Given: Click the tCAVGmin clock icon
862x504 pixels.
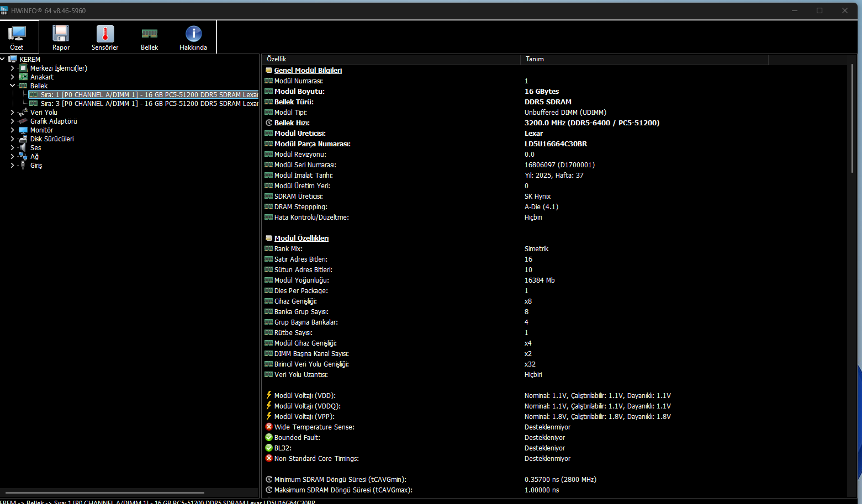Looking at the screenshot, I should (269, 479).
